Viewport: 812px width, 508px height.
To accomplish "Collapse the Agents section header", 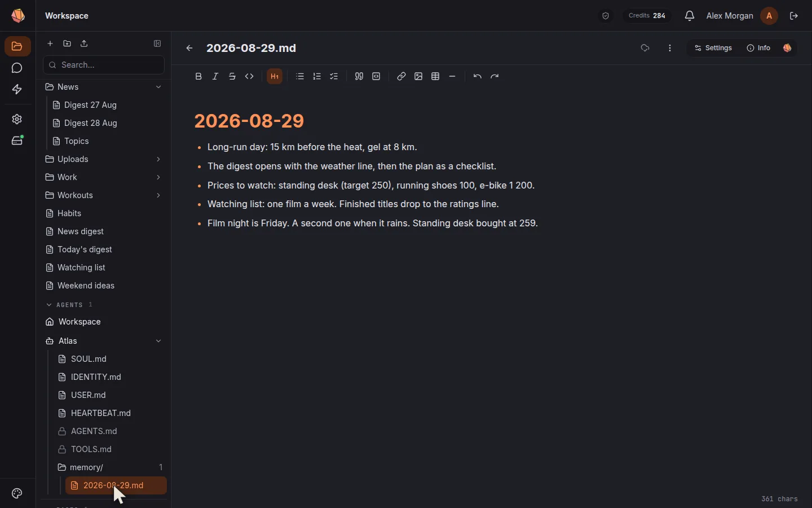I will pos(69,305).
